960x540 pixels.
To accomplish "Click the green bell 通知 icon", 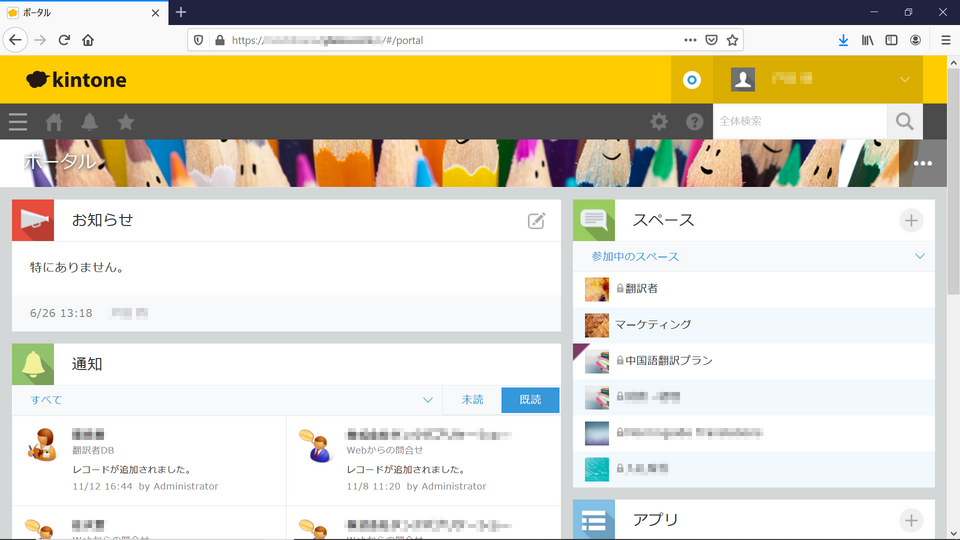I will (33, 364).
